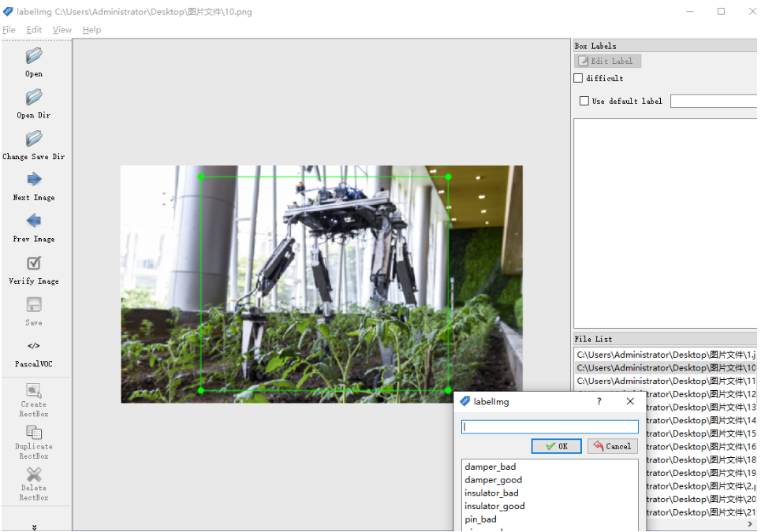Image resolution: width=761 pixels, height=532 pixels.
Task: Choose damper_good label from list
Action: (493, 480)
